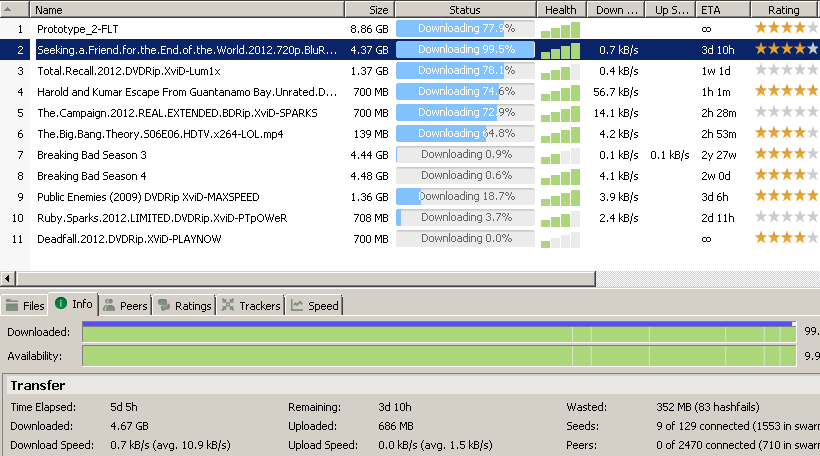Click star rating of The.Campaign torrent
The height and width of the screenshot is (456, 820).
pos(787,112)
